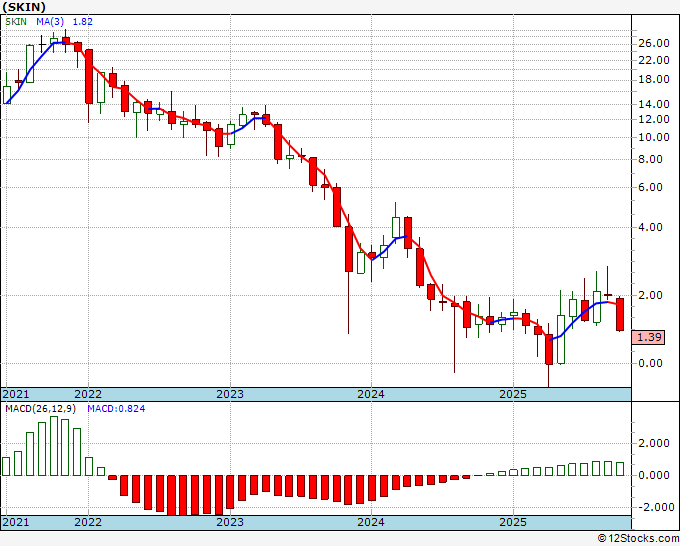Click the 1.39 current price tag

649,337
